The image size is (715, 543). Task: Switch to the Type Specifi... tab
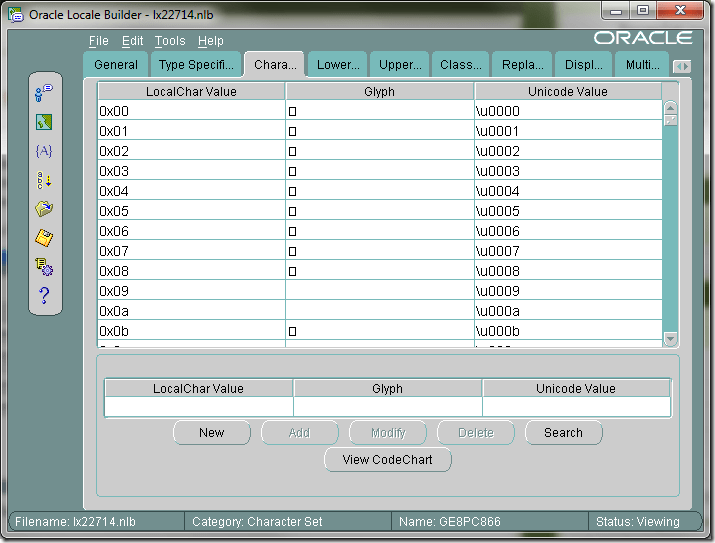coord(196,65)
